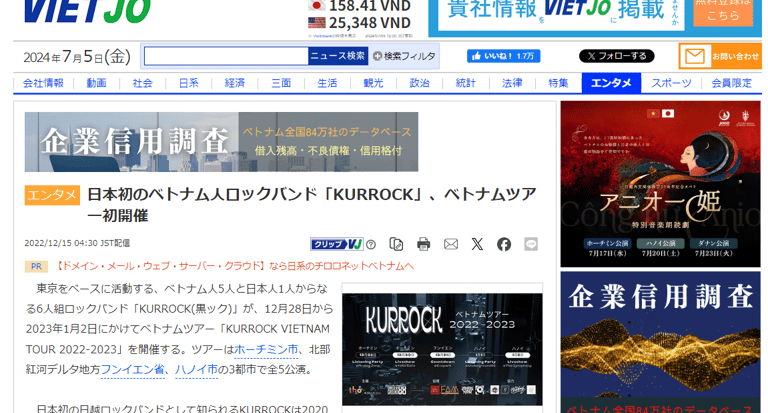Open the help question mark next to Clip VJ
Viewport: 768px width, 413px height.
[371, 244]
